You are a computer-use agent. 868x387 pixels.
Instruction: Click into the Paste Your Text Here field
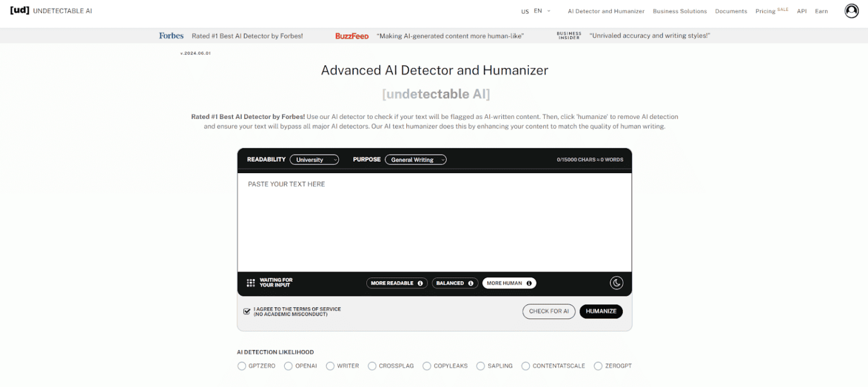[x=434, y=221]
